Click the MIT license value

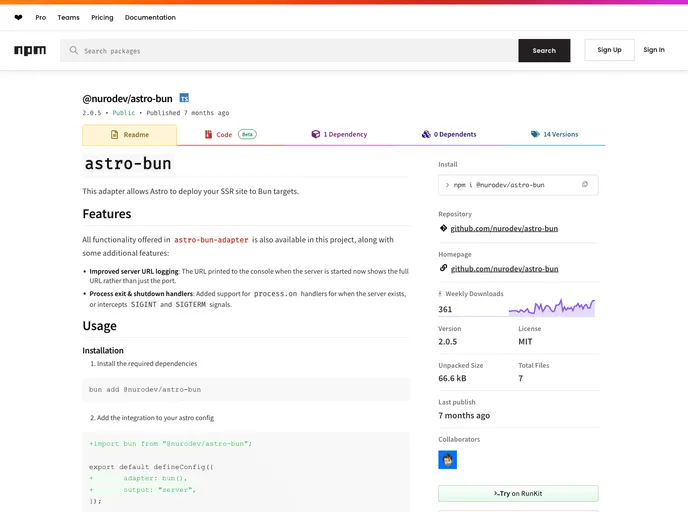click(525, 342)
